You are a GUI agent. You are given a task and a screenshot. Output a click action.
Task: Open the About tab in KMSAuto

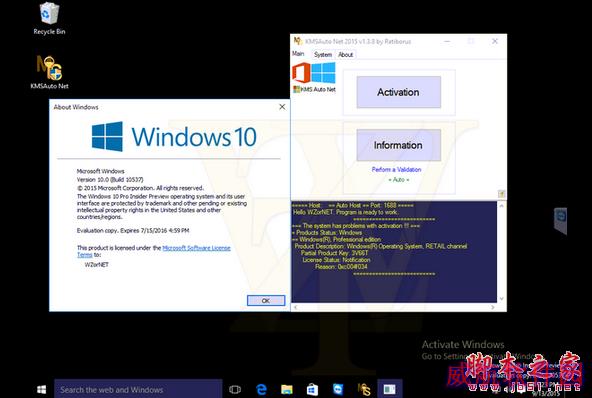point(345,55)
